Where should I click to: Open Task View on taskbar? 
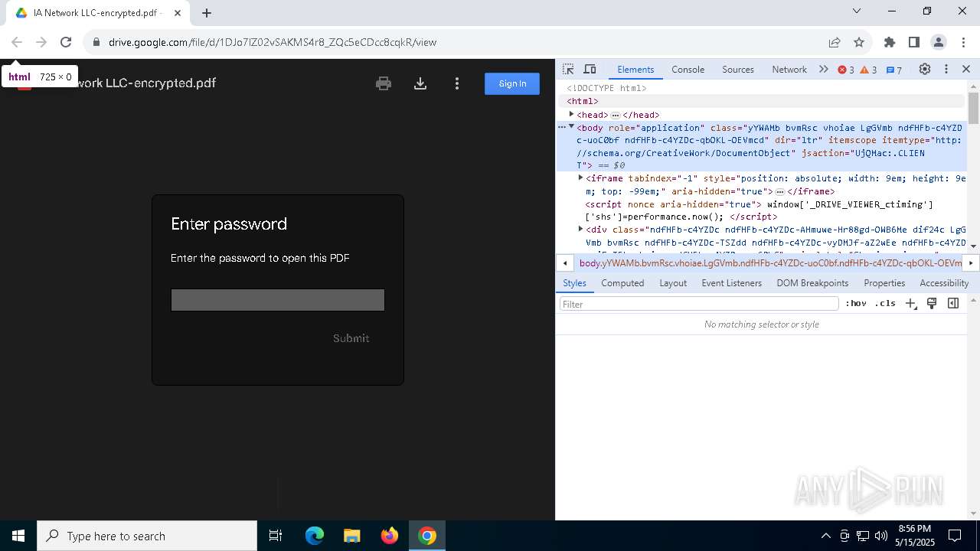coord(276,536)
